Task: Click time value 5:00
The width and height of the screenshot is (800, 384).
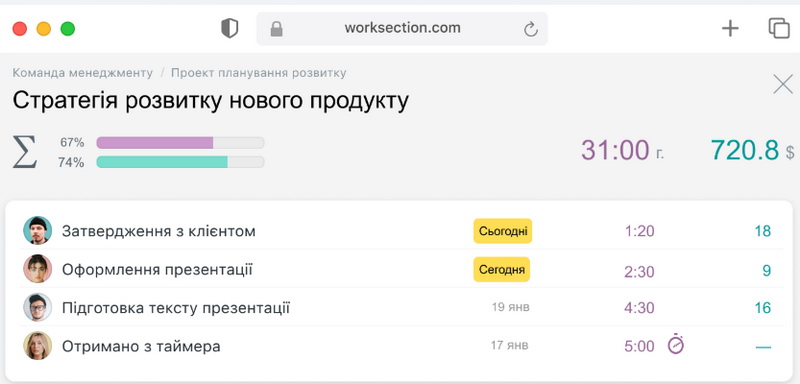Action: [x=639, y=347]
